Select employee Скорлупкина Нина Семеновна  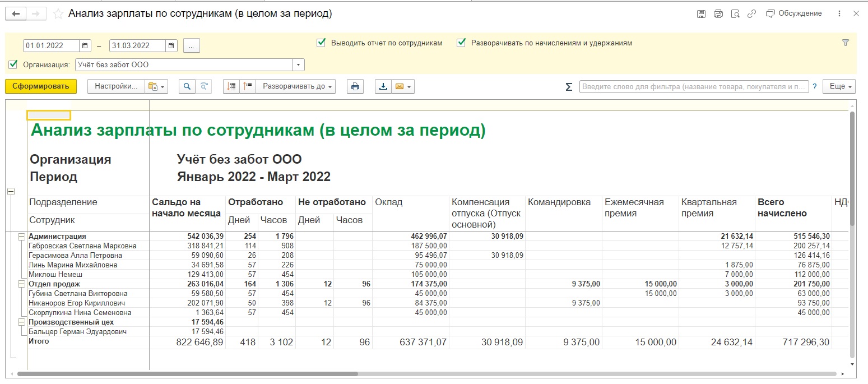point(80,313)
